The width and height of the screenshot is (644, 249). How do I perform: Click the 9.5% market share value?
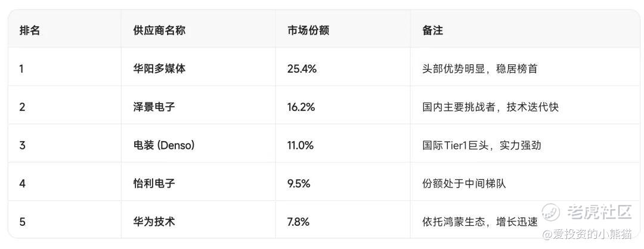click(299, 183)
